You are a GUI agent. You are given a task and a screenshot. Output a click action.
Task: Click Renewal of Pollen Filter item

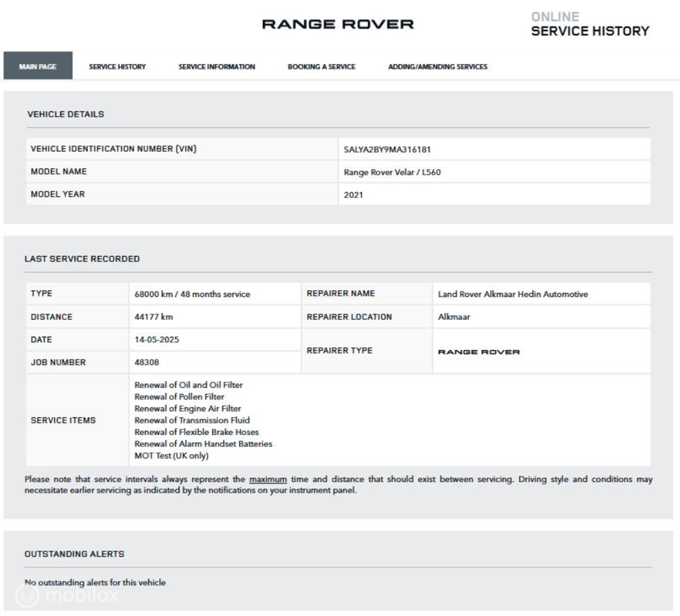pos(179,397)
